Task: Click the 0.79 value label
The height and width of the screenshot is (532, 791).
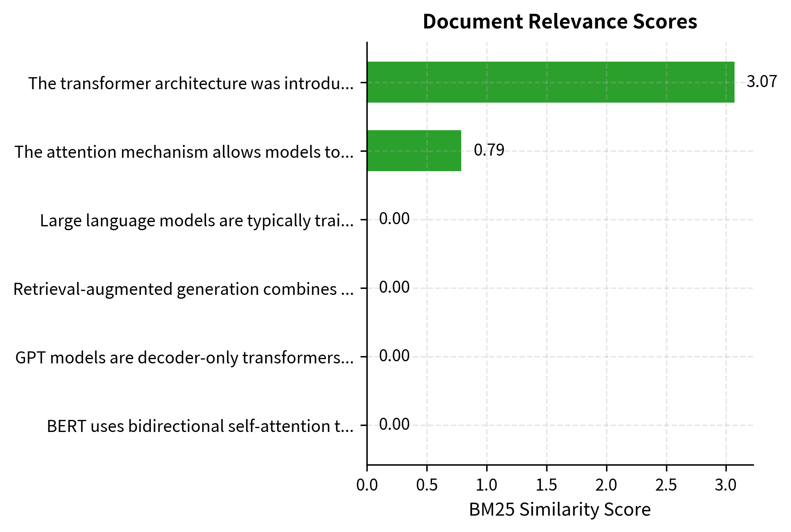Action: tap(489, 150)
